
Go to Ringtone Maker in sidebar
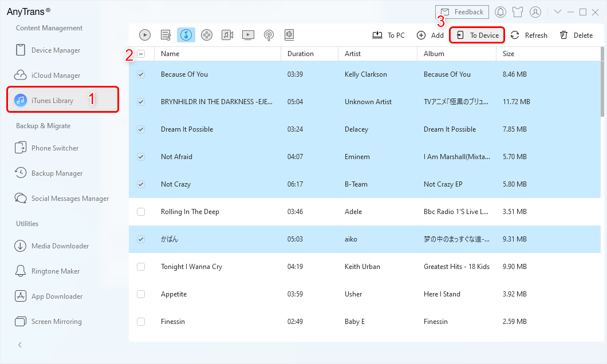point(56,271)
